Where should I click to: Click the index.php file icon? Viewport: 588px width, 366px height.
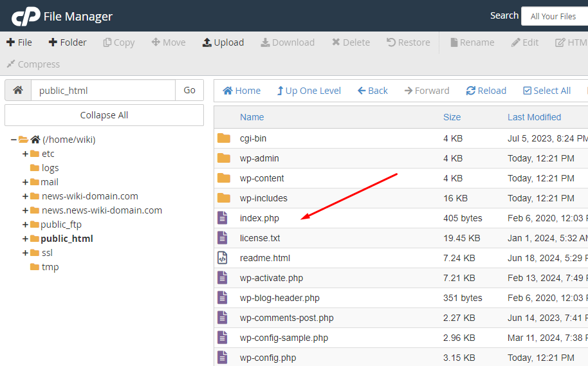point(223,218)
